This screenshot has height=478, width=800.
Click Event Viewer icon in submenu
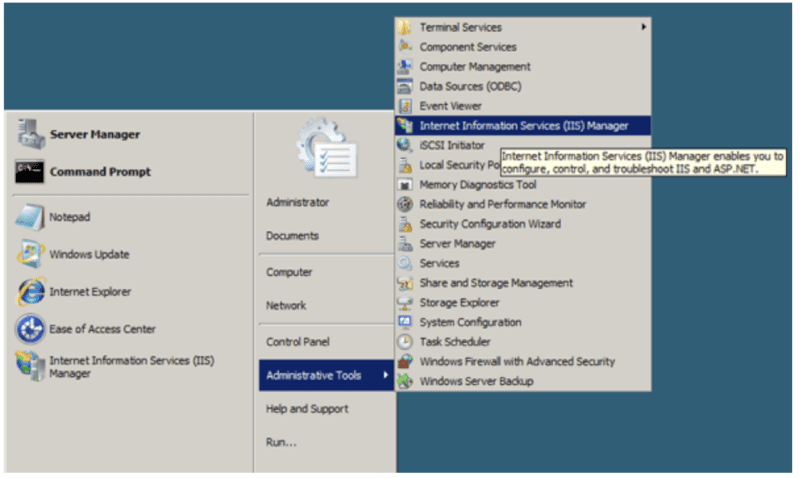click(405, 106)
